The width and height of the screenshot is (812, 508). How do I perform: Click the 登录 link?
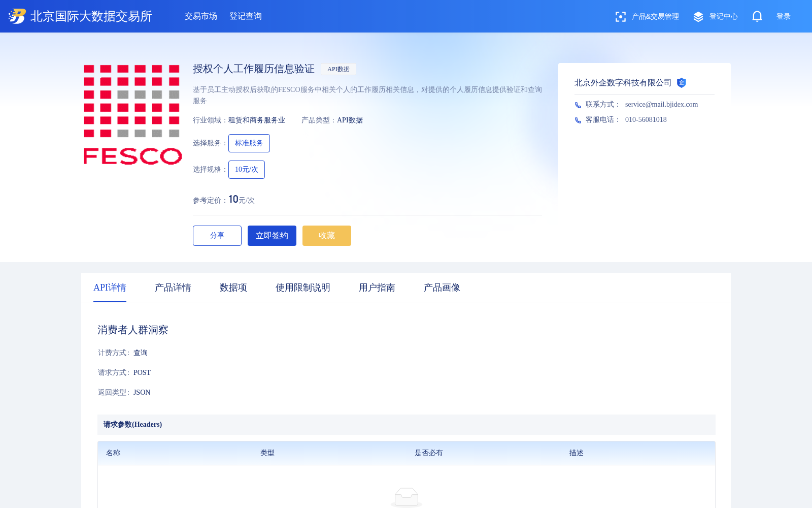click(784, 17)
